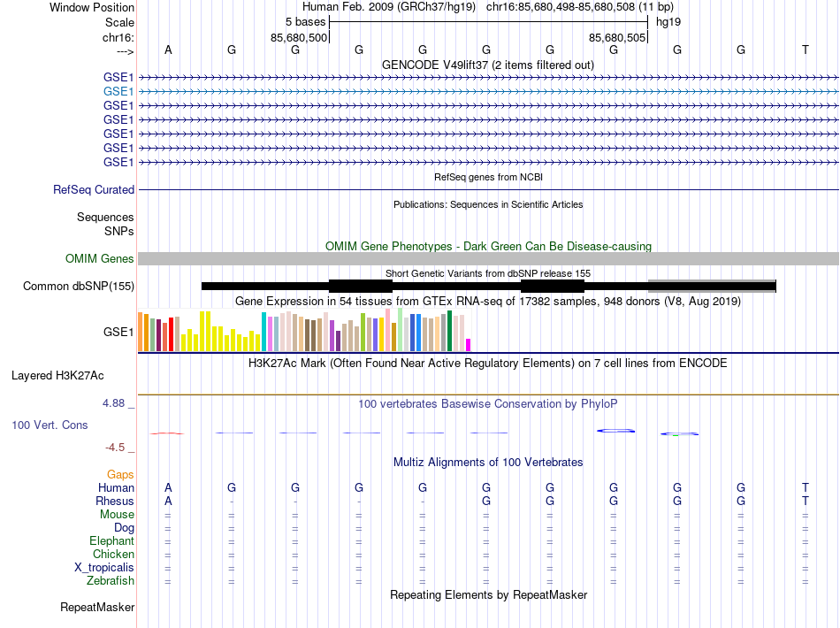Click the SNPs label under Publications
This screenshot has width=840, height=628.
119,231
